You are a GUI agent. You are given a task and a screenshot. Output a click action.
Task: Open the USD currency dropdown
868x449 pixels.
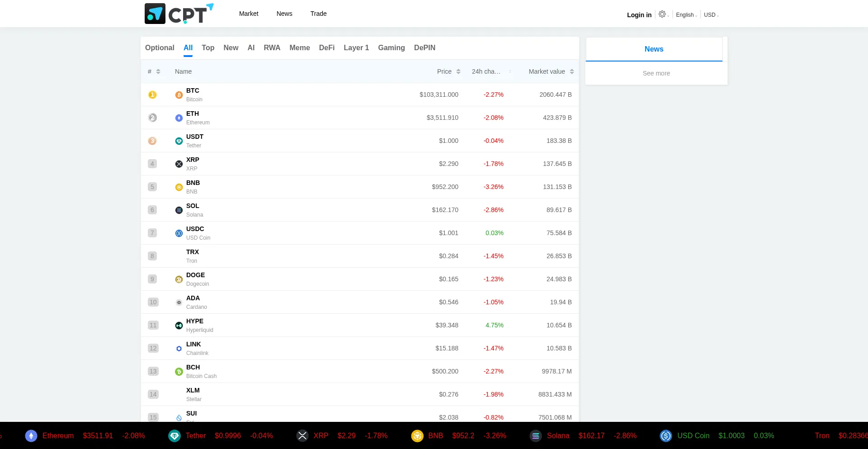[x=711, y=15]
